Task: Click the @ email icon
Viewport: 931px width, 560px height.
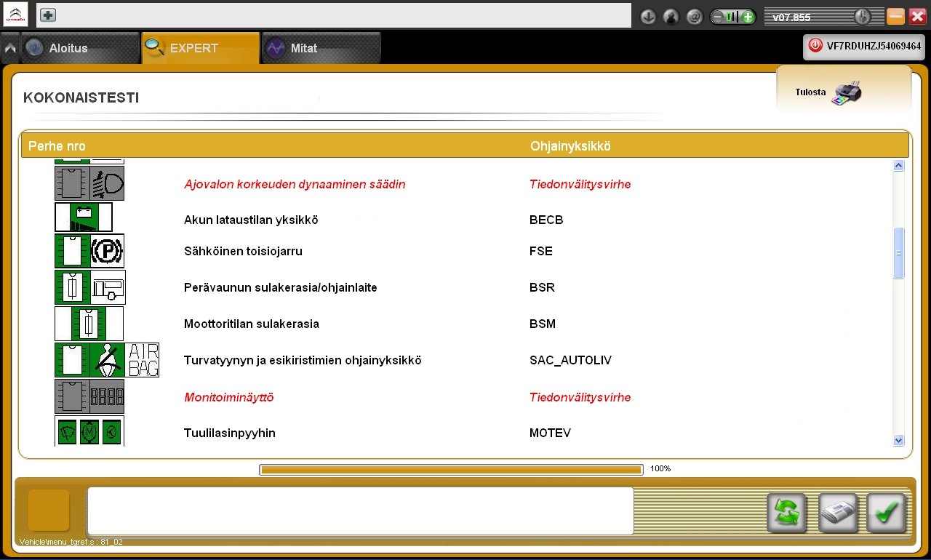Action: click(x=695, y=17)
